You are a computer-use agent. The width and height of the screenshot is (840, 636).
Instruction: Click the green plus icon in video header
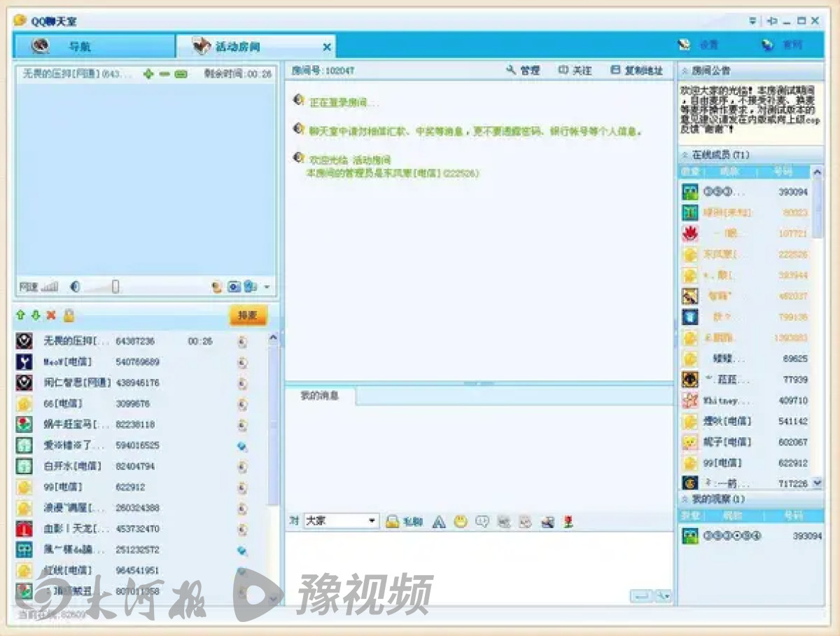coord(148,74)
